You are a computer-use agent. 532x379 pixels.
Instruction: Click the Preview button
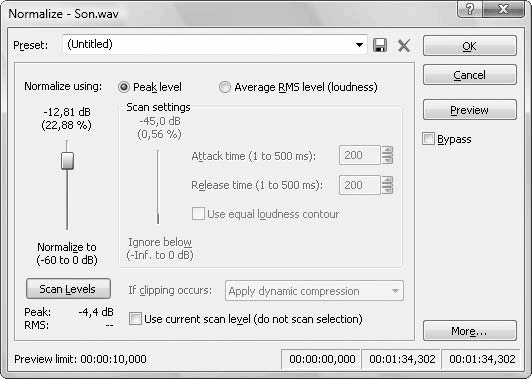click(x=470, y=110)
